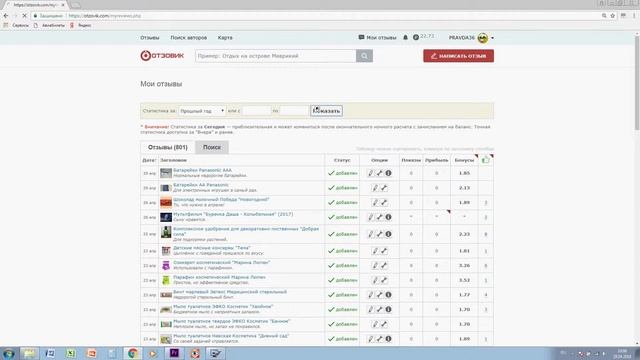Edit the Шоколад молочный Победа review

[x=375, y=202]
